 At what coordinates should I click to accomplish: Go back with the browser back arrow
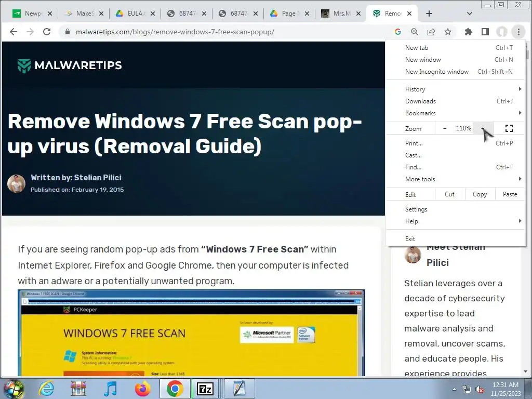tap(13, 32)
